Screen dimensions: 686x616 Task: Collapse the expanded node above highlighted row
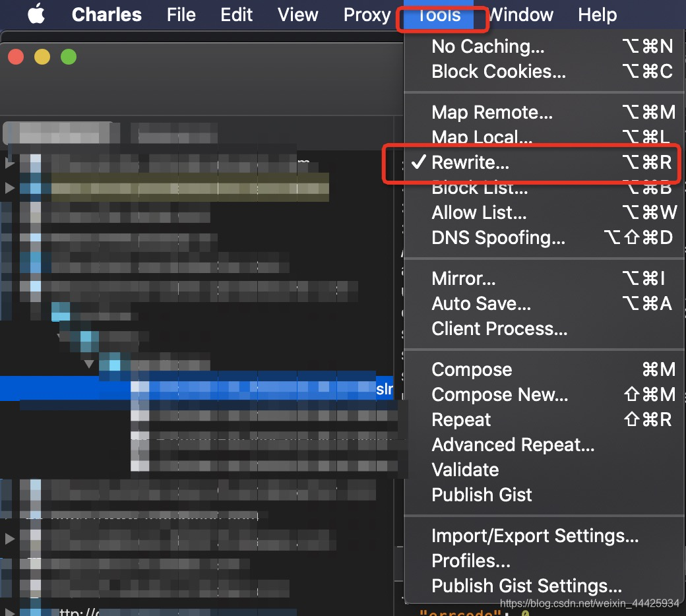click(x=89, y=364)
